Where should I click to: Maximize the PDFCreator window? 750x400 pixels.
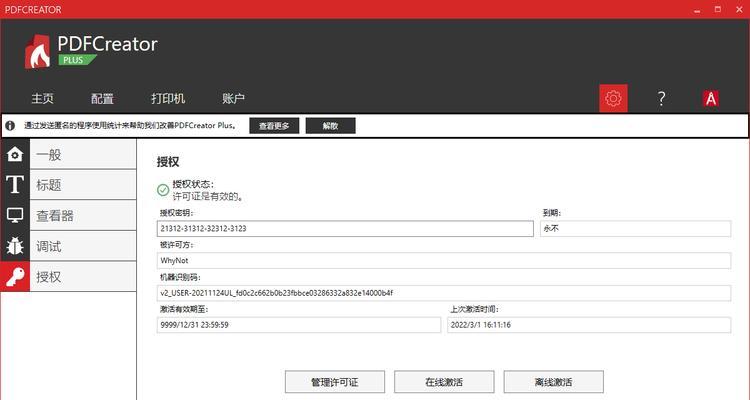pos(717,9)
